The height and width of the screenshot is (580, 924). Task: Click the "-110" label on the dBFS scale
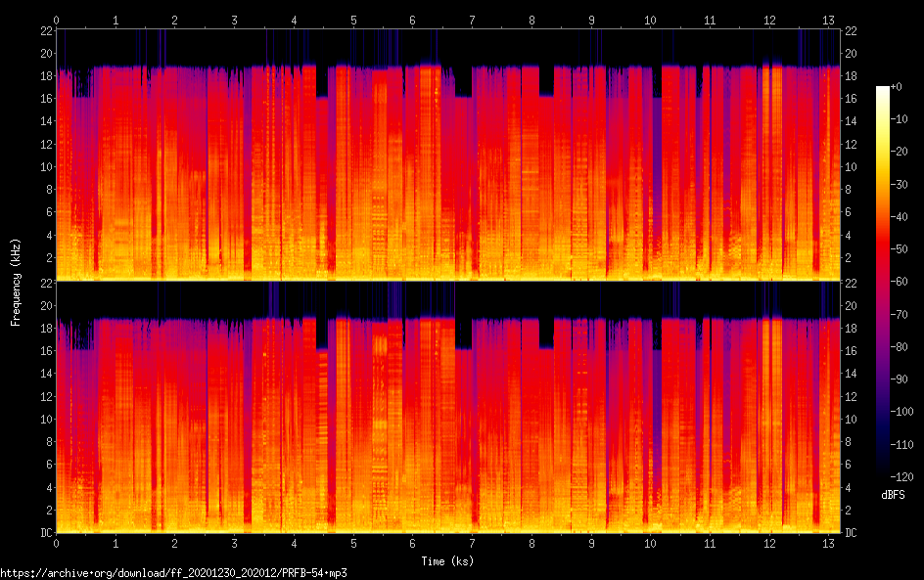point(901,445)
